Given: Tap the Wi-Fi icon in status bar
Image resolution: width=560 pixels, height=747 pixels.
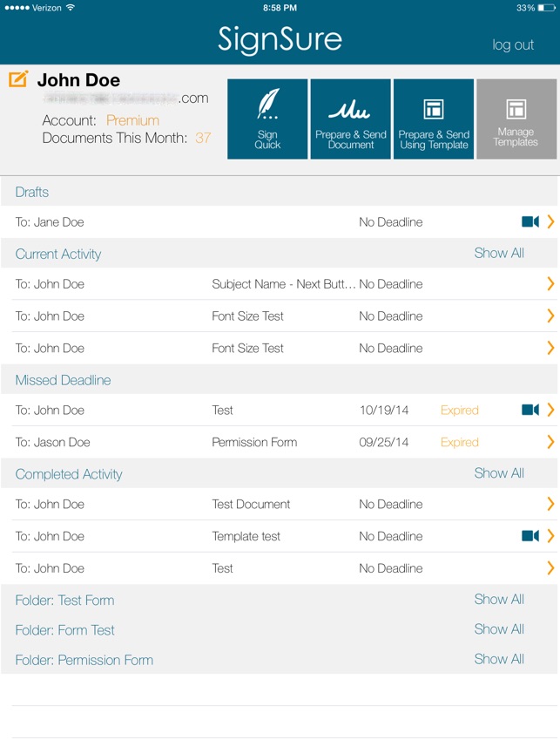Looking at the screenshot, I should 71,8.
